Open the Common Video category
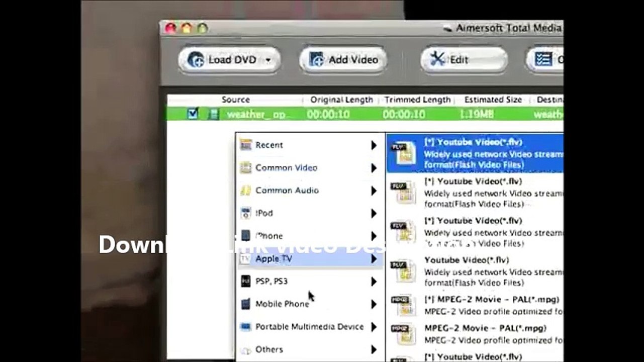The image size is (644, 362). [x=310, y=167]
